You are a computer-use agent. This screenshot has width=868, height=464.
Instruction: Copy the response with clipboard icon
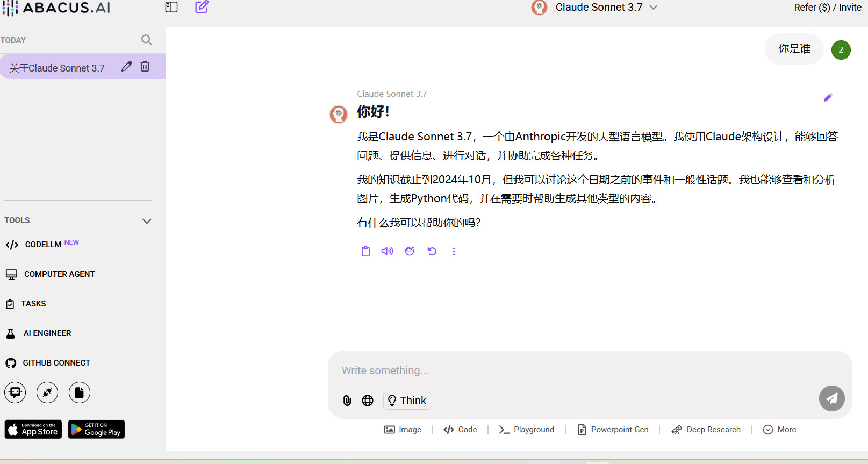tap(365, 251)
